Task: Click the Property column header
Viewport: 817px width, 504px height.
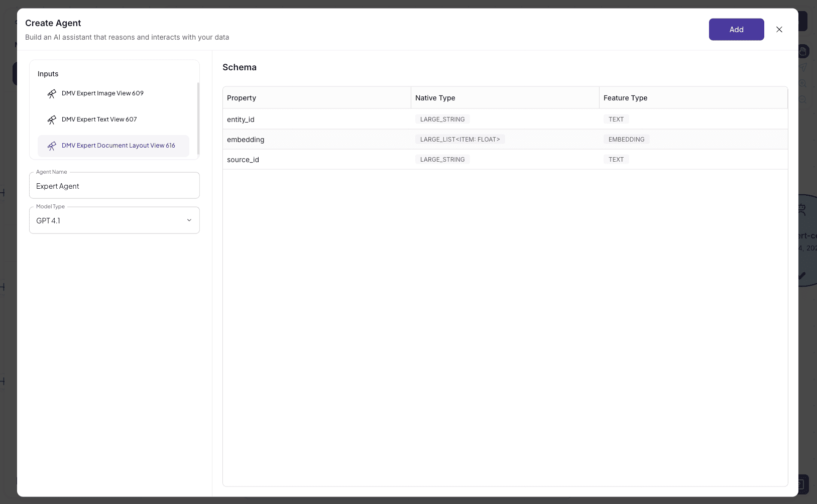Action: point(317,98)
